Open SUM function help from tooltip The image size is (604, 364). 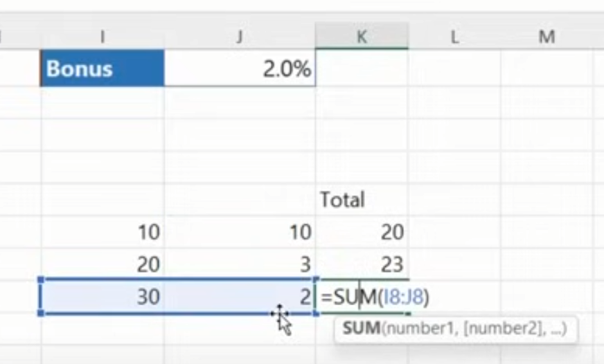[360, 328]
